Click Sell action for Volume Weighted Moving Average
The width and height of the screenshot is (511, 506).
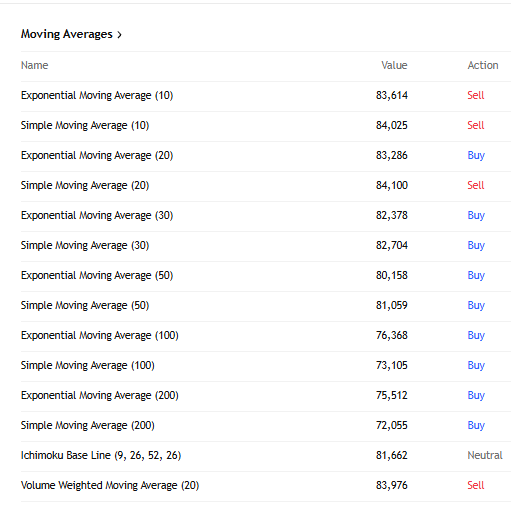tap(476, 485)
